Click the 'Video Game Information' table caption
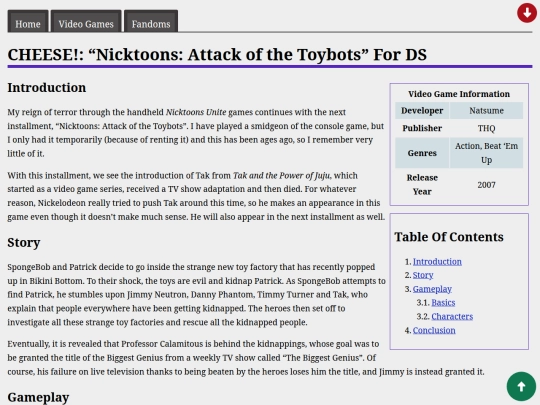The height and width of the screenshot is (405, 540). point(459,94)
